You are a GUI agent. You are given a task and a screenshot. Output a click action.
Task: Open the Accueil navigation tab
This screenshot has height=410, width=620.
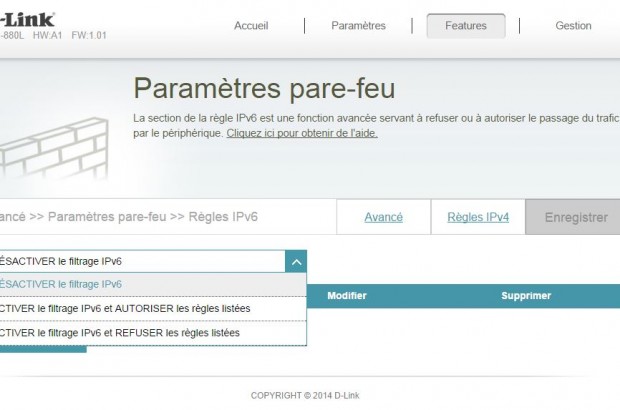[251, 26]
